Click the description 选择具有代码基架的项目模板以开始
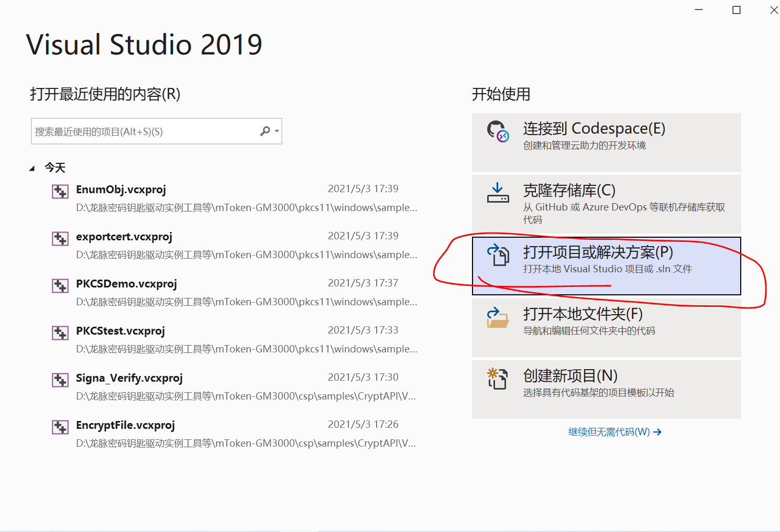 (599, 393)
